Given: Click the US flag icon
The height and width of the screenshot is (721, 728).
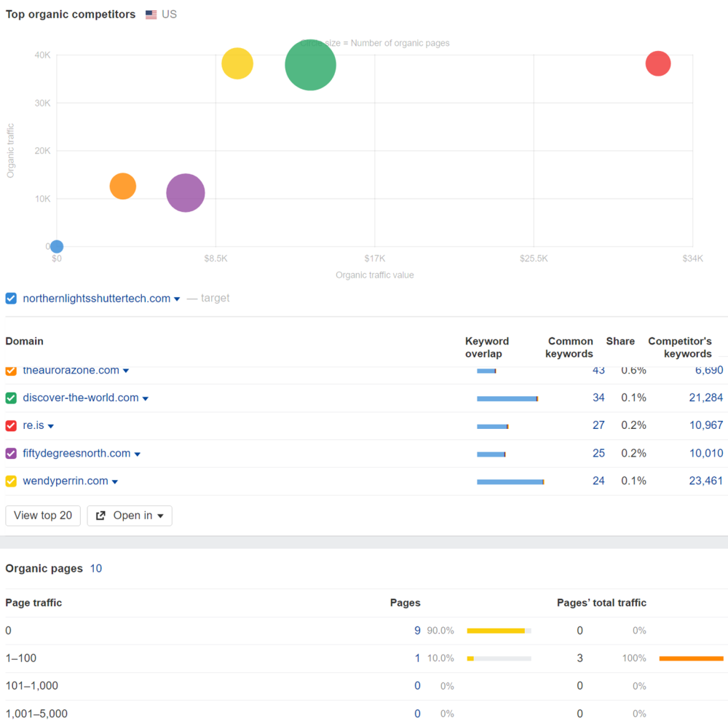Looking at the screenshot, I should click(151, 15).
